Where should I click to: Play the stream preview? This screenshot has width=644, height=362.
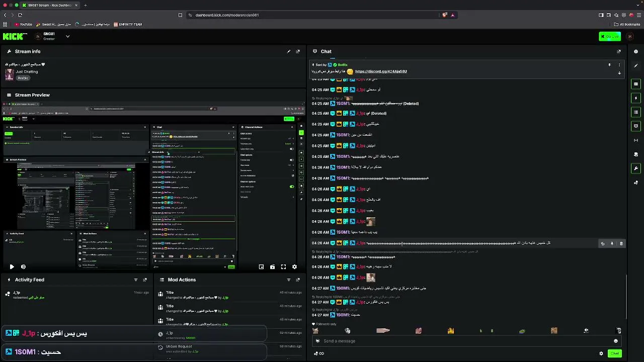tap(12, 267)
